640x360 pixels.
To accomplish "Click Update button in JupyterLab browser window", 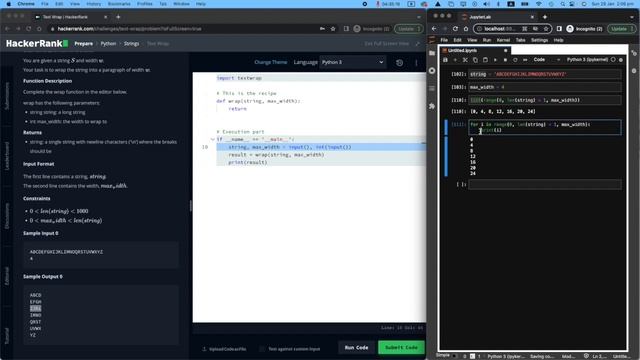I will tap(621, 29).
